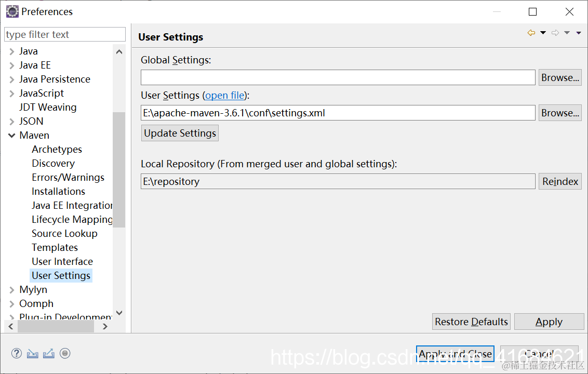
Task: Click the Java Persistence tree label
Action: [x=55, y=79]
